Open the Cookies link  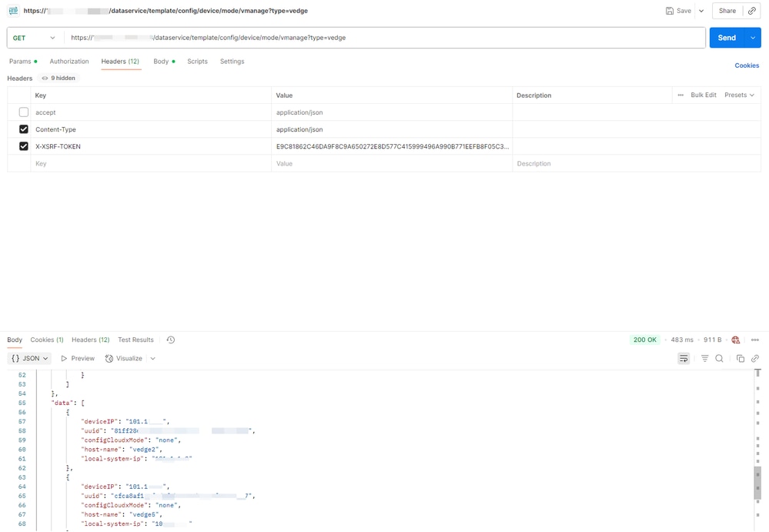pyautogui.click(x=747, y=65)
